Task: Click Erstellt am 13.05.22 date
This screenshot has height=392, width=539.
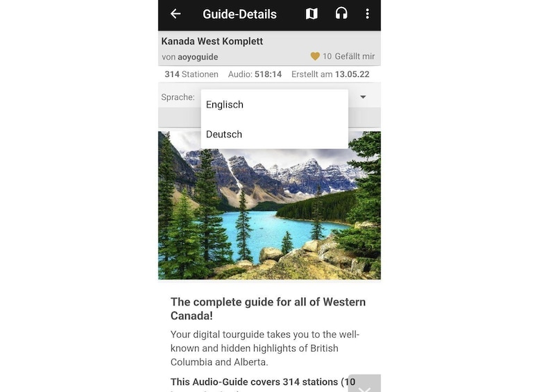Action: pyautogui.click(x=330, y=74)
